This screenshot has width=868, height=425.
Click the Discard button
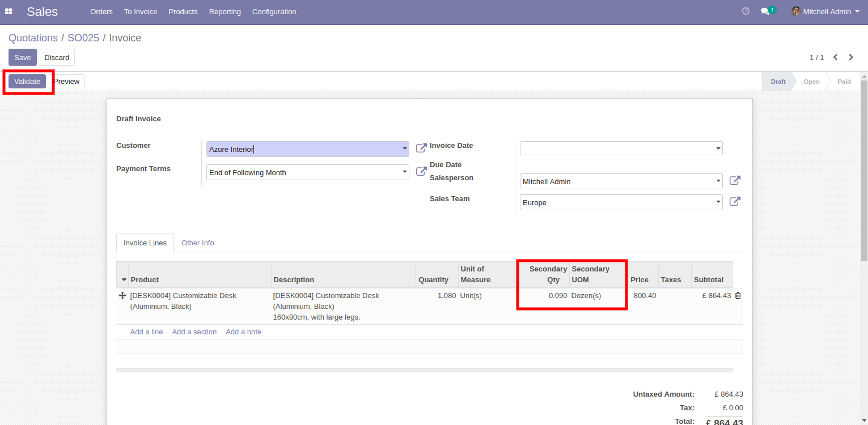(x=57, y=57)
